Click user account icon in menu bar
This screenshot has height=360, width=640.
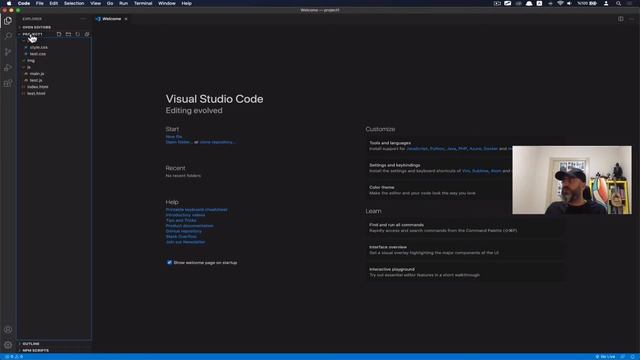pyautogui.click(x=606, y=3)
